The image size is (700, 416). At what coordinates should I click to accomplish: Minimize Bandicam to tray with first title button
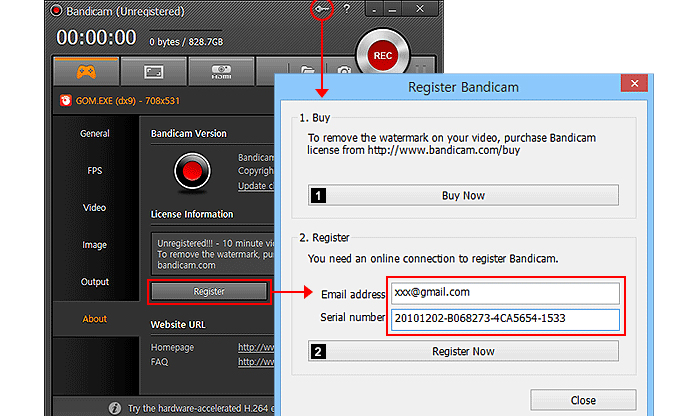coord(375,9)
